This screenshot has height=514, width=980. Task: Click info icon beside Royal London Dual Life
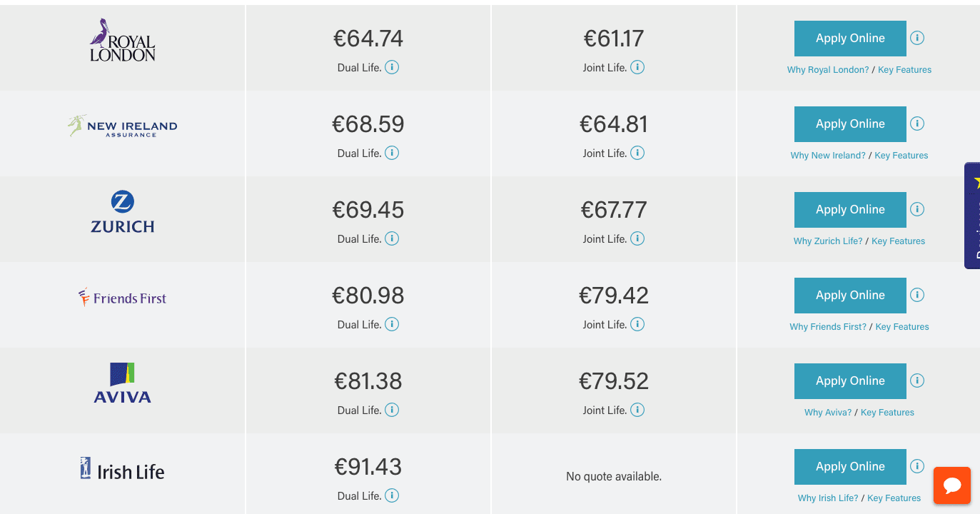pyautogui.click(x=392, y=67)
